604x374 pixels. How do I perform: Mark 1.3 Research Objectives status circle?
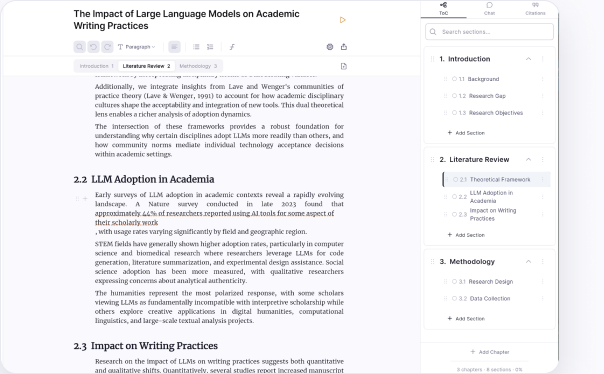click(455, 113)
